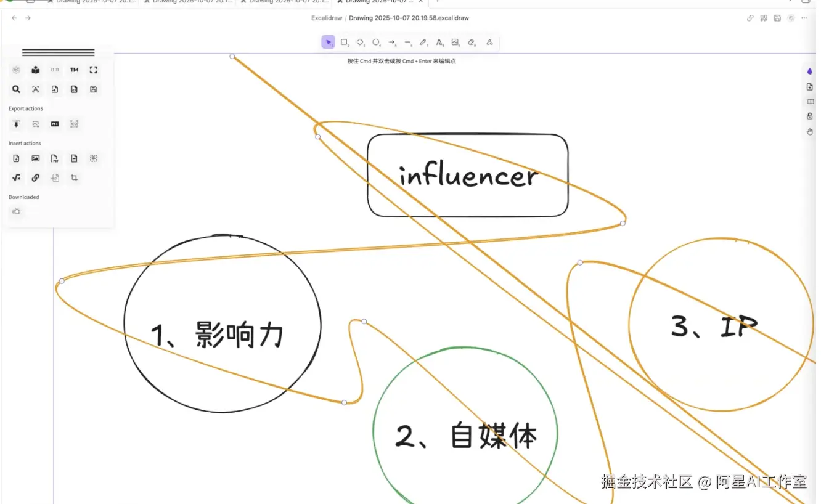The width and height of the screenshot is (821, 504).
Task: Insert an image from Insert actions
Action: (36, 158)
